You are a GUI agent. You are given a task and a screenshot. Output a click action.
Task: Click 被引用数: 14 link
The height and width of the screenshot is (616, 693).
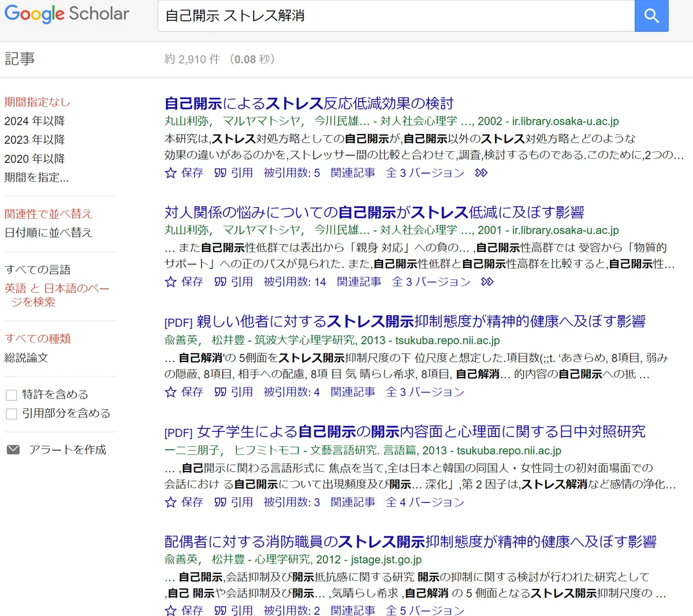click(x=295, y=282)
